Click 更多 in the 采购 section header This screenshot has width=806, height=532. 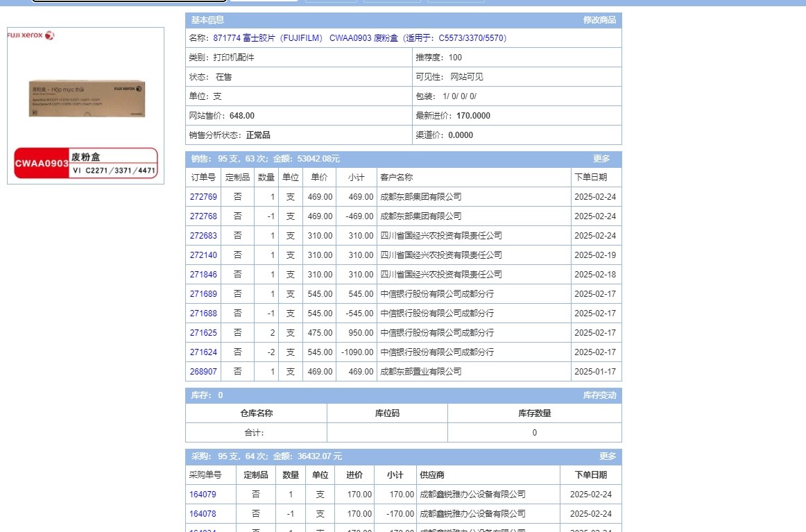pos(608,456)
